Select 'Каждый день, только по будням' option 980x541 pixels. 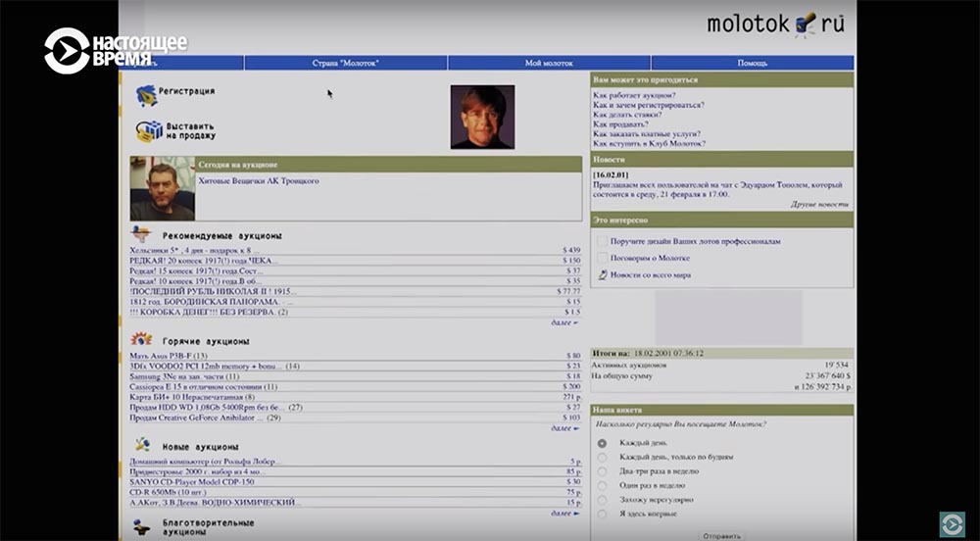pyautogui.click(x=602, y=458)
